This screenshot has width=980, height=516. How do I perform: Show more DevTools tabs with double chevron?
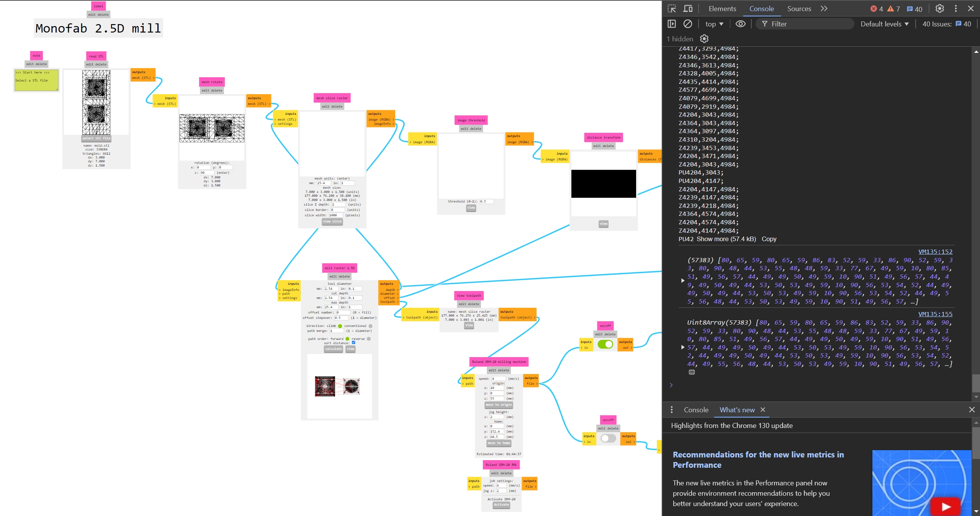click(824, 8)
